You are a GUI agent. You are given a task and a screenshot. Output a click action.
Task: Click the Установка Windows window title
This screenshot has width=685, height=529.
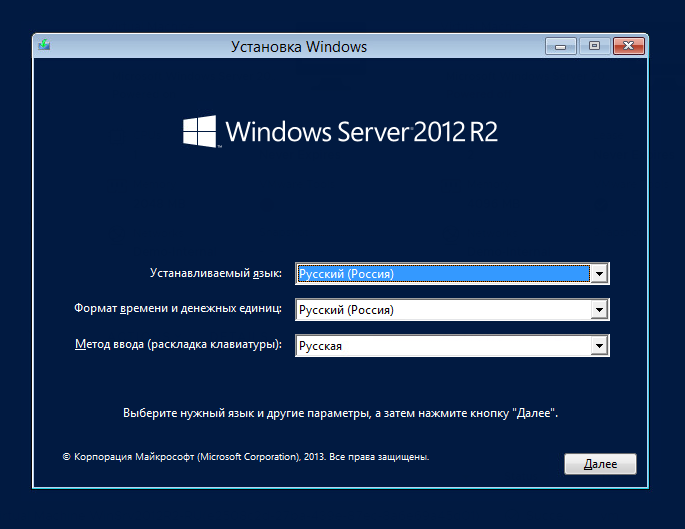pos(299,47)
